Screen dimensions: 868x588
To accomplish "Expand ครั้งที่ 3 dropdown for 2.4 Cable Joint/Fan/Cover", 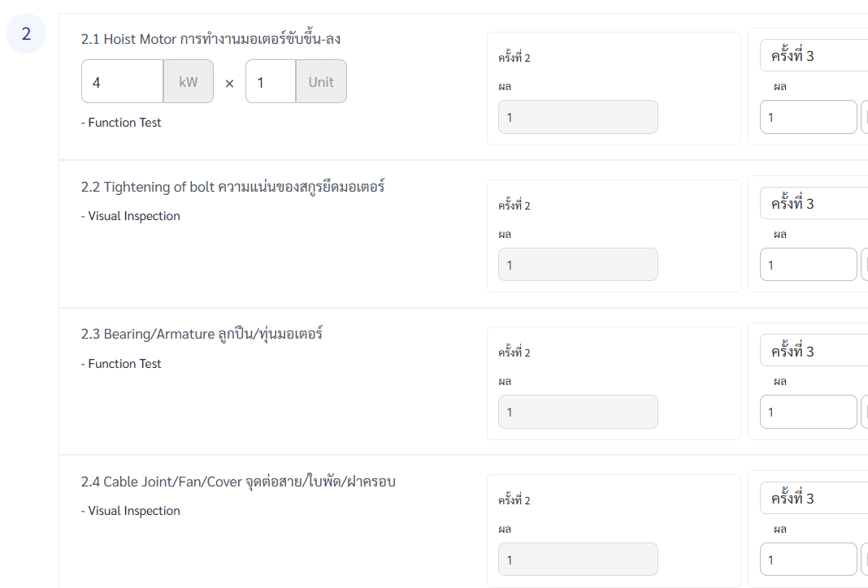I will pyautogui.click(x=814, y=499).
